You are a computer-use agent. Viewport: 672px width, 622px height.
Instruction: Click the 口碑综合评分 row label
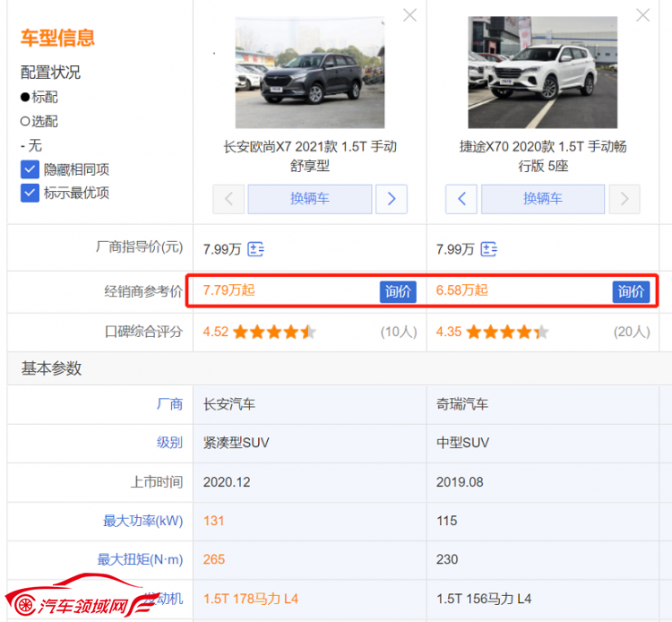tap(143, 332)
